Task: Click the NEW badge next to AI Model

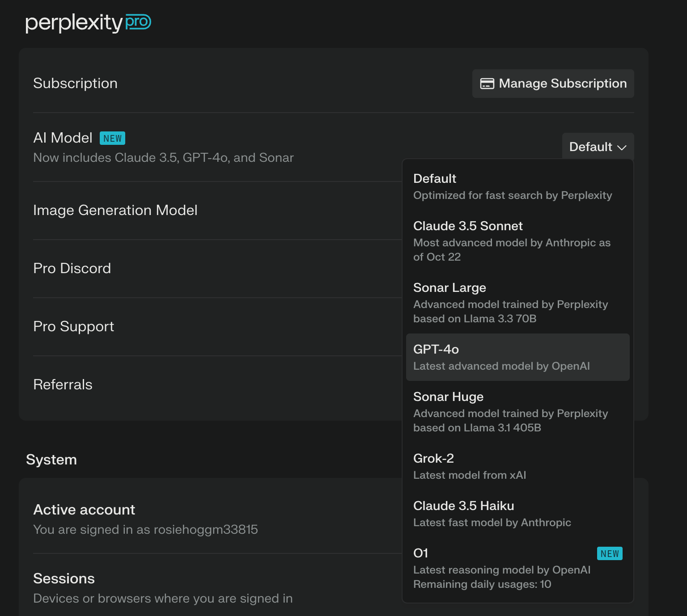Action: click(112, 138)
